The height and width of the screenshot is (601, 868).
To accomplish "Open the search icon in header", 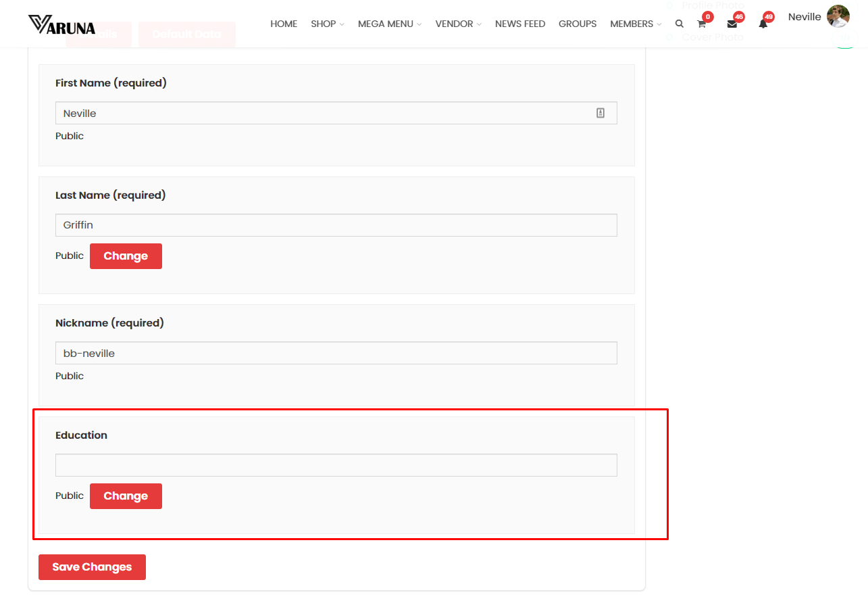I will tap(680, 24).
